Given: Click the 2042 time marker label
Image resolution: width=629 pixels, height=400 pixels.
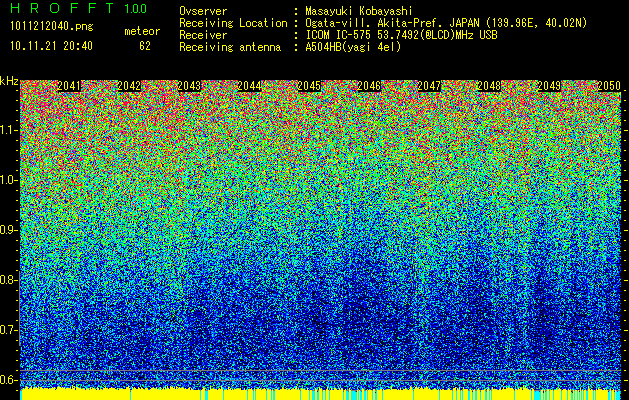Looking at the screenshot, I should tap(129, 86).
